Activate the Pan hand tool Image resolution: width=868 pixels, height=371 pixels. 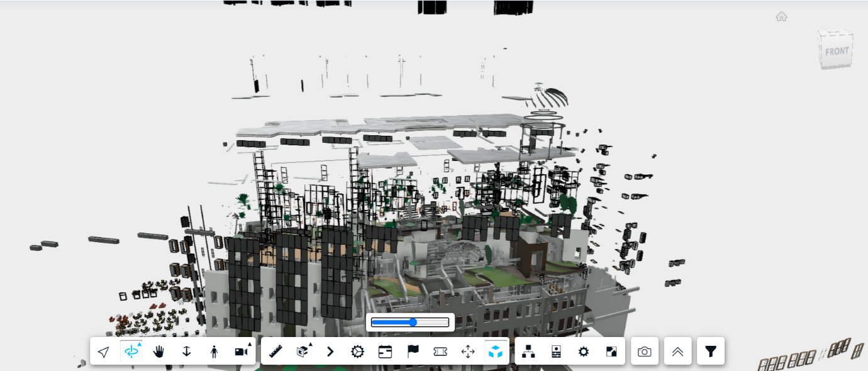159,352
